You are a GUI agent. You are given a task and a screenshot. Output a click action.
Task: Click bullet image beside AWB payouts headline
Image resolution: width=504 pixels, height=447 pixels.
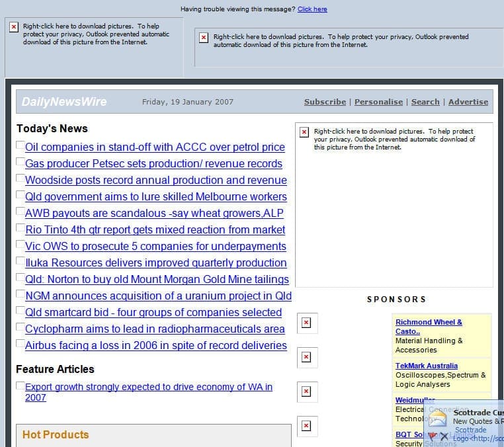click(21, 211)
